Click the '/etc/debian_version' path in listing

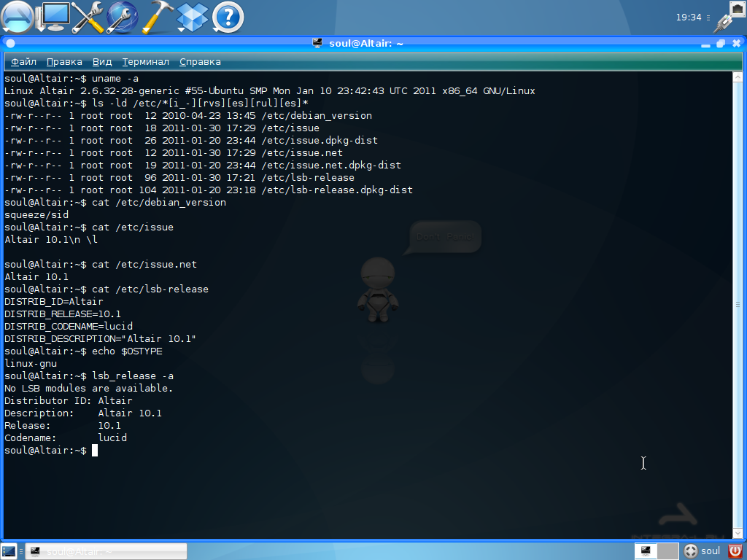pos(317,116)
